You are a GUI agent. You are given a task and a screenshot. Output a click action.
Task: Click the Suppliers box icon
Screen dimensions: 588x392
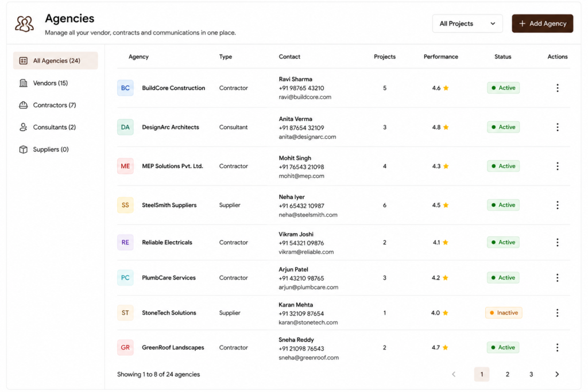tap(23, 149)
